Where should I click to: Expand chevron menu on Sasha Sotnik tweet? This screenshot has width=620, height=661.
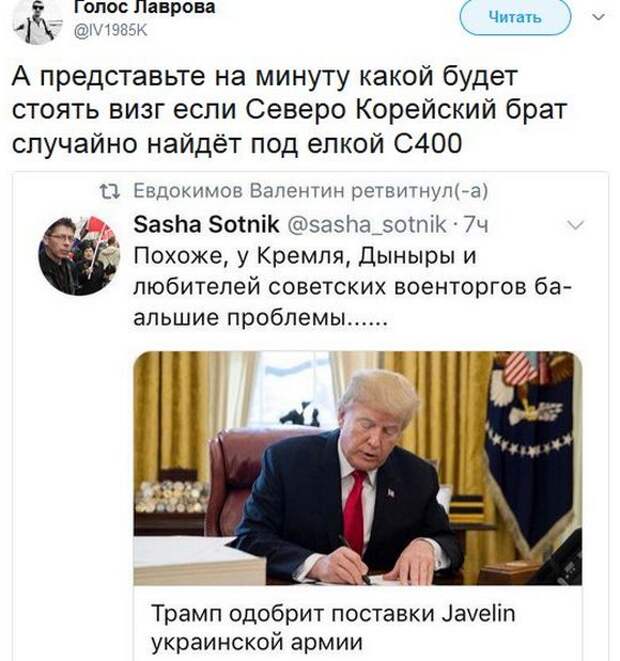575,225
